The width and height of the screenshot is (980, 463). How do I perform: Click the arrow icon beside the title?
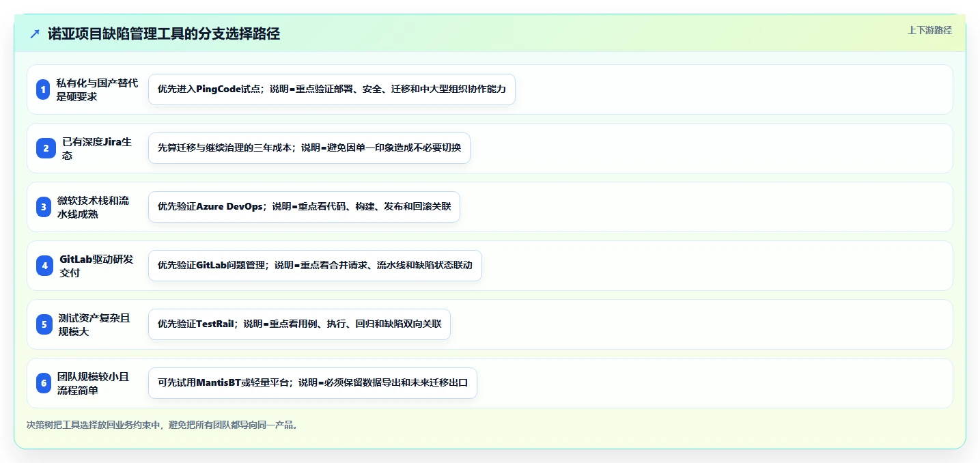[35, 34]
